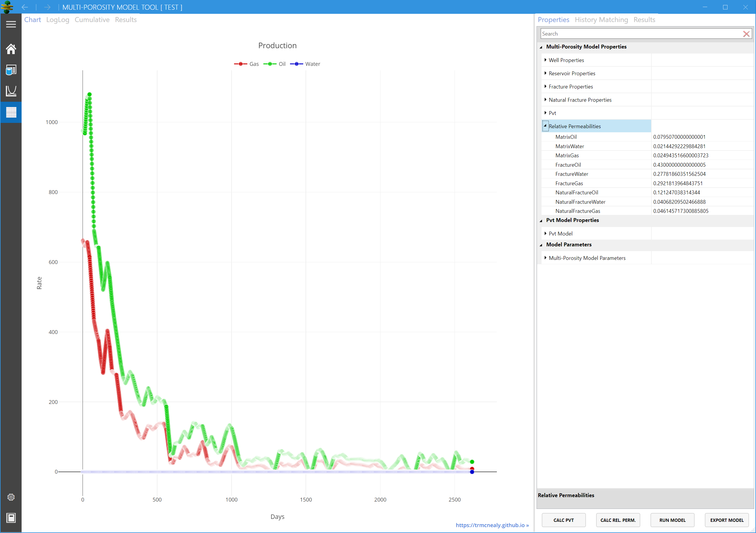The image size is (756, 533).
Task: Expand the Well Properties node
Action: [545, 60]
